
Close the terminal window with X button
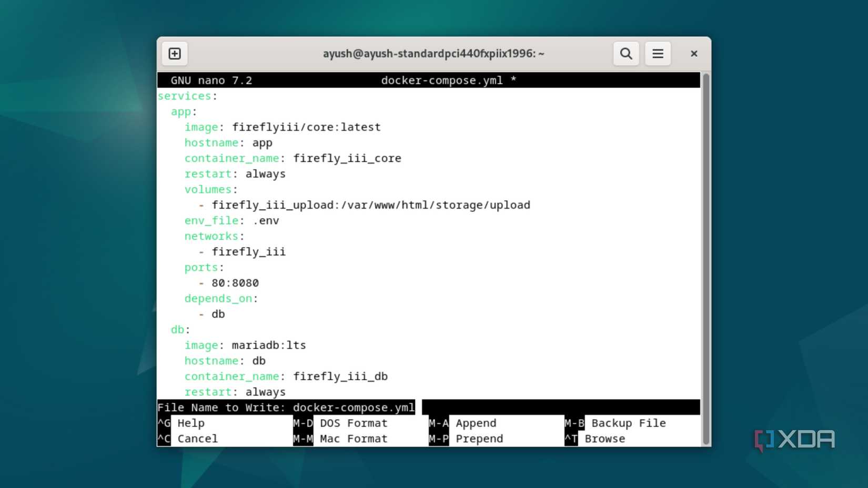point(694,54)
